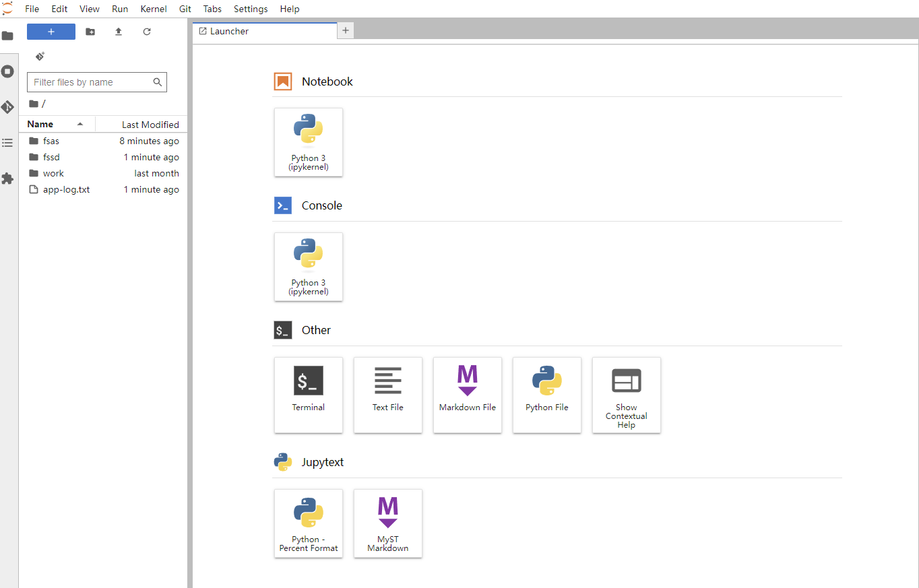The height and width of the screenshot is (588, 919).
Task: Select the fsas folder
Action: [103, 141]
